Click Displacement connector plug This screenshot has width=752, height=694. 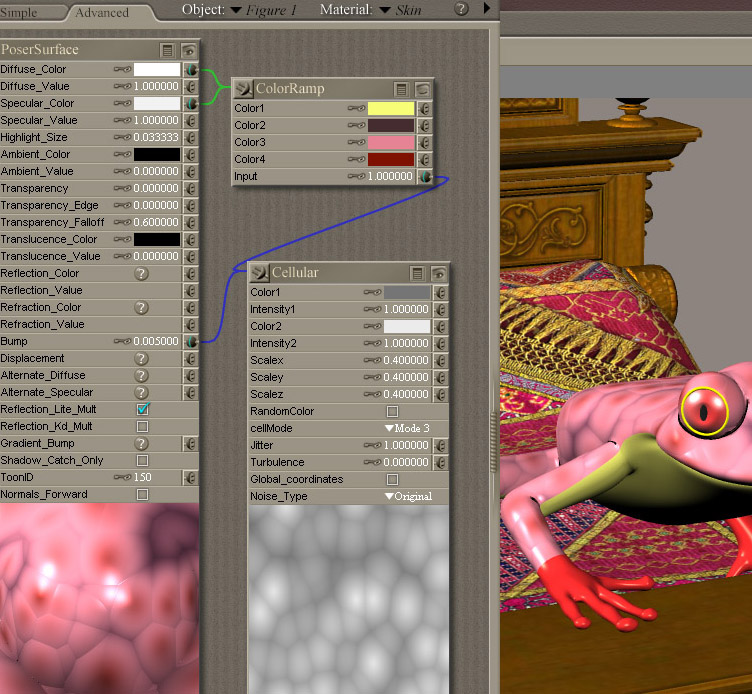pos(191,359)
